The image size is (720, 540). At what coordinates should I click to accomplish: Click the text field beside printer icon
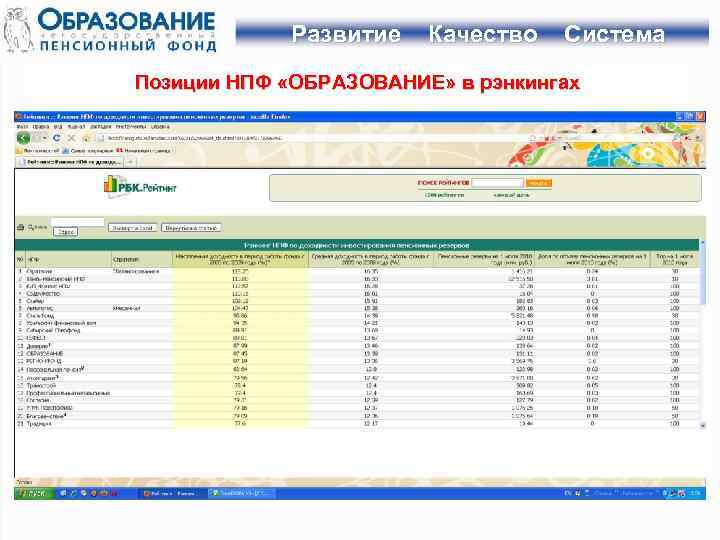77,222
